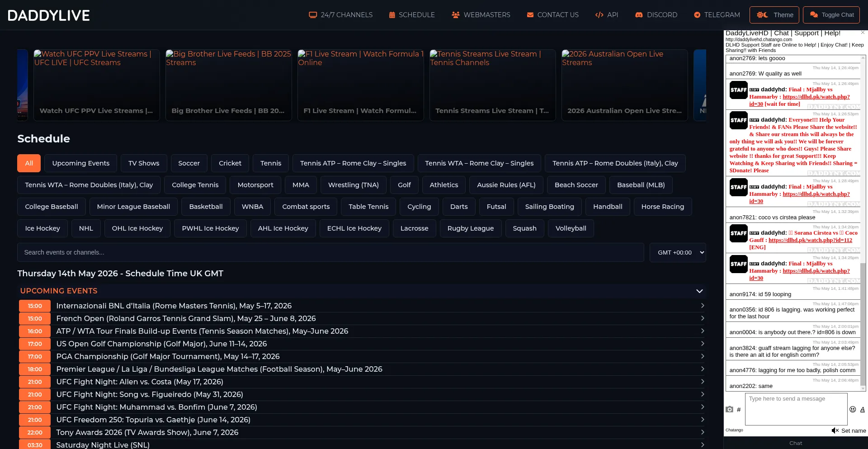Focus the Search events or channels field
The width and height of the screenshot is (868, 449).
(x=330, y=252)
